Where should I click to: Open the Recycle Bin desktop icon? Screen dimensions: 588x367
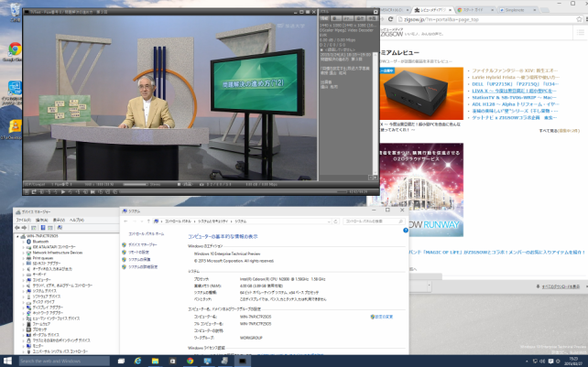pyautogui.click(x=15, y=12)
